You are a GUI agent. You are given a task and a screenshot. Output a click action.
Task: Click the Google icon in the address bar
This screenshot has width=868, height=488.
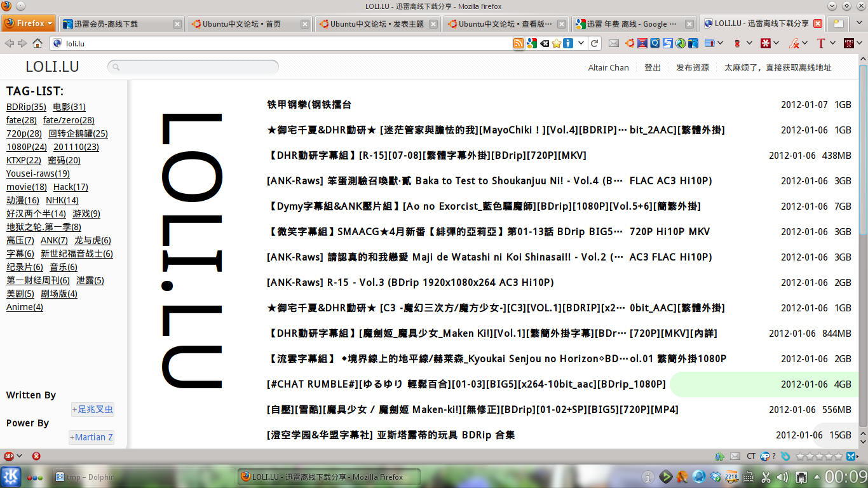(x=531, y=43)
